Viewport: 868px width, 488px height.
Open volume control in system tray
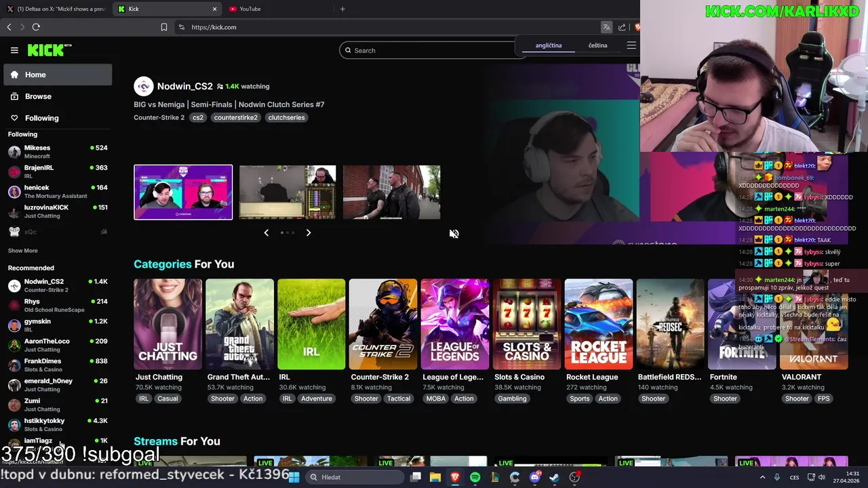pos(822,477)
